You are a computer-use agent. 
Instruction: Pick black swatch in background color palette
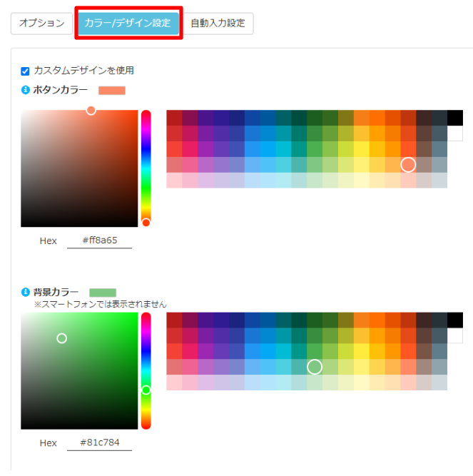coord(455,320)
